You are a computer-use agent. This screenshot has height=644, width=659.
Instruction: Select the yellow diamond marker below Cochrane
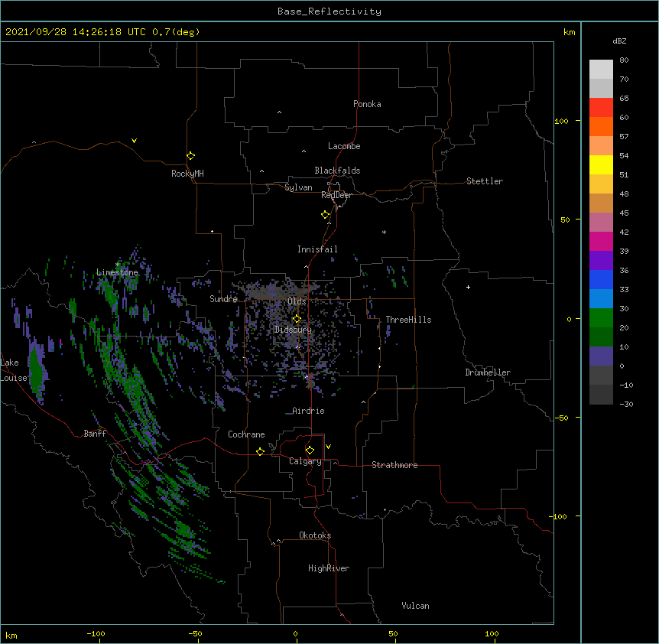(260, 451)
